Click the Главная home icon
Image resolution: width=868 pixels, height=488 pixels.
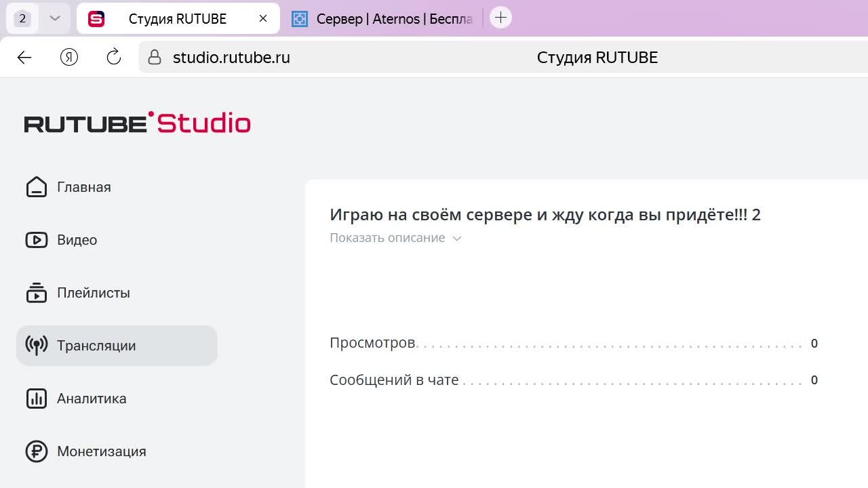pyautogui.click(x=37, y=187)
